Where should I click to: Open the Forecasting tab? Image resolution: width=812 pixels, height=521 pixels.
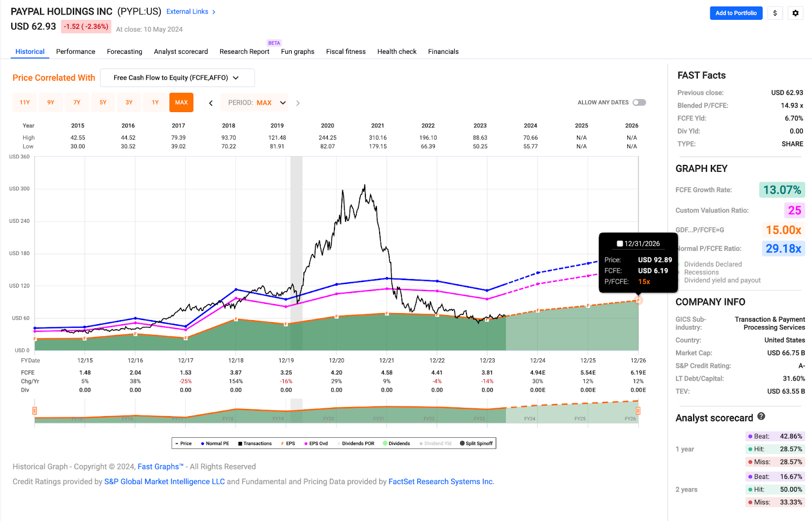pos(124,52)
